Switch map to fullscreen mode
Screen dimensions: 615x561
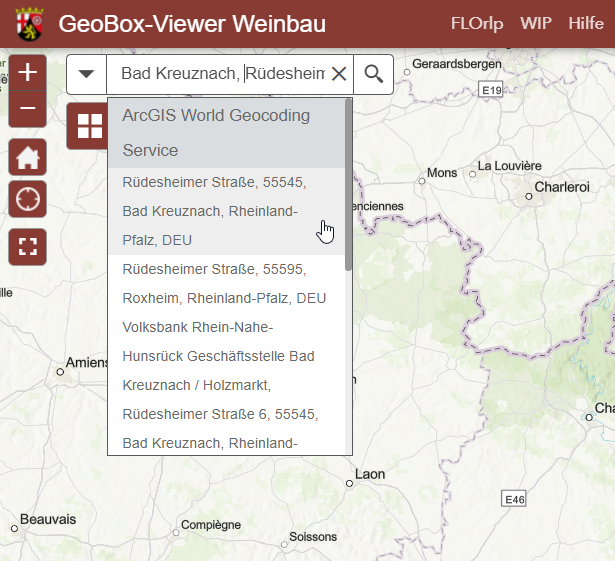click(27, 247)
